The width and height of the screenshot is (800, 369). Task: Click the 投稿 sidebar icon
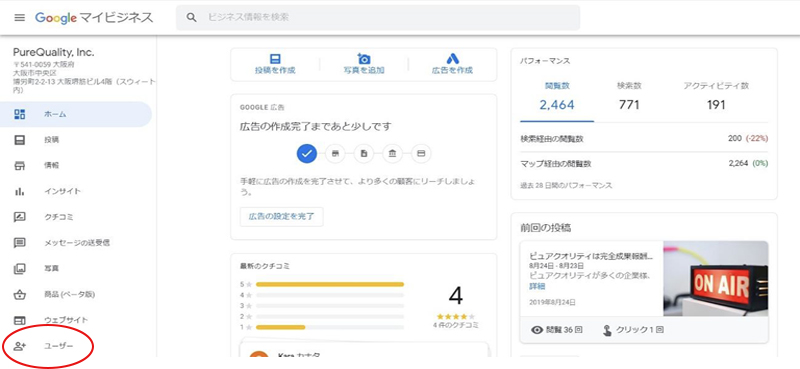pyautogui.click(x=19, y=140)
